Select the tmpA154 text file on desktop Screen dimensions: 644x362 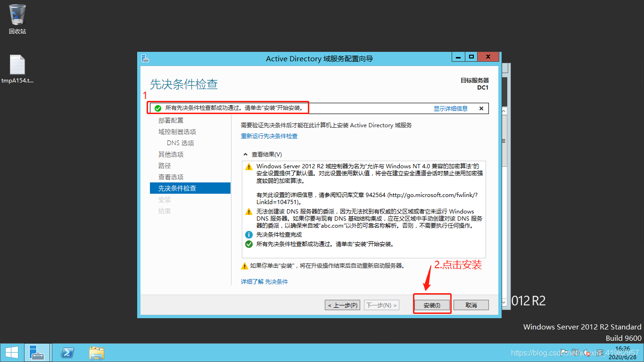click(17, 69)
